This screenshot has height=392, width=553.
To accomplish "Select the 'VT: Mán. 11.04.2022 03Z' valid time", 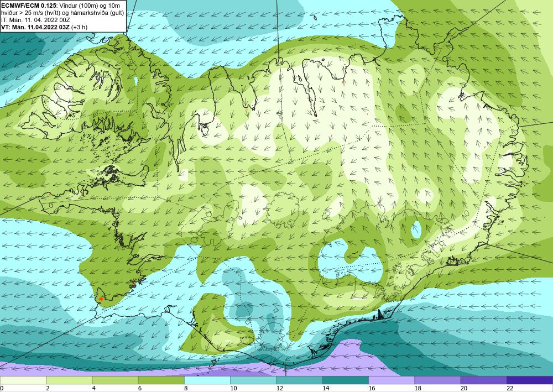I will tap(35, 27).
